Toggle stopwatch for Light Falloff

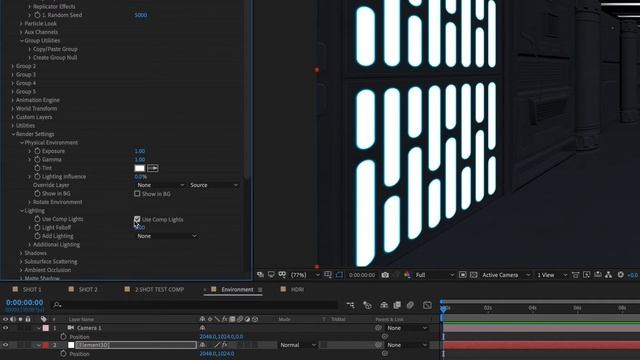[37, 227]
